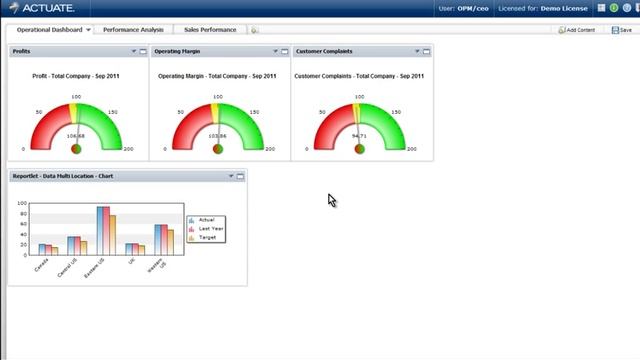Image resolution: width=640 pixels, height=360 pixels.
Task: Click UK axis label
Action: pyautogui.click(x=131, y=261)
